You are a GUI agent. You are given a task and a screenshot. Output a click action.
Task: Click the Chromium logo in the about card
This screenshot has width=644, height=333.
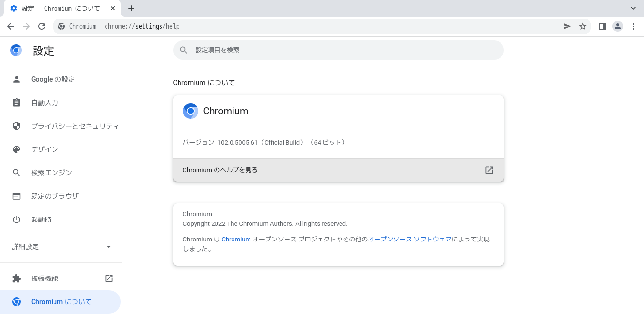[x=191, y=111]
